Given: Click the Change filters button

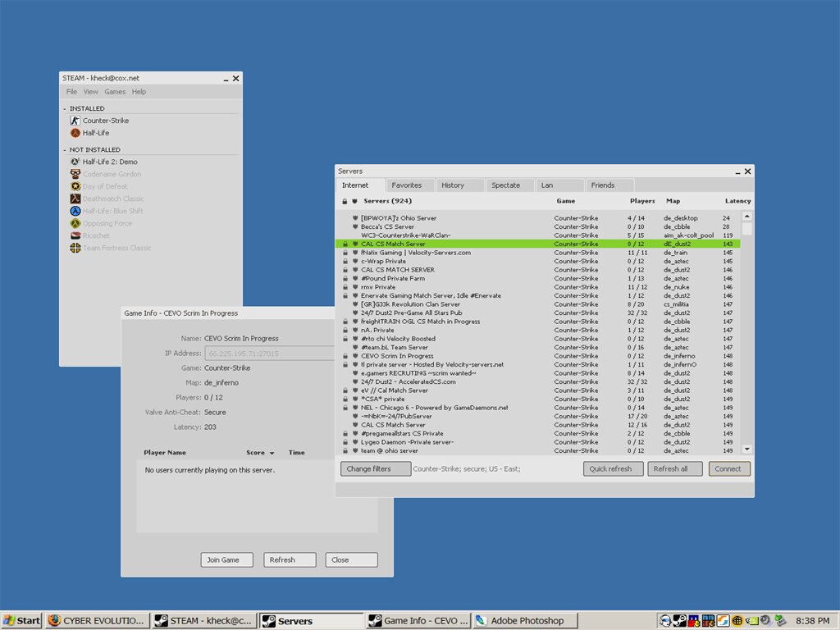Looking at the screenshot, I should pyautogui.click(x=376, y=468).
